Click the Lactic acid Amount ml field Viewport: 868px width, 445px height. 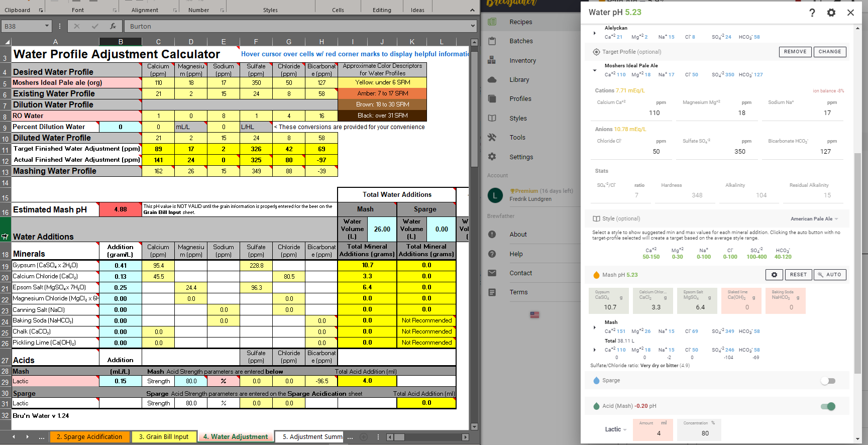(653, 430)
